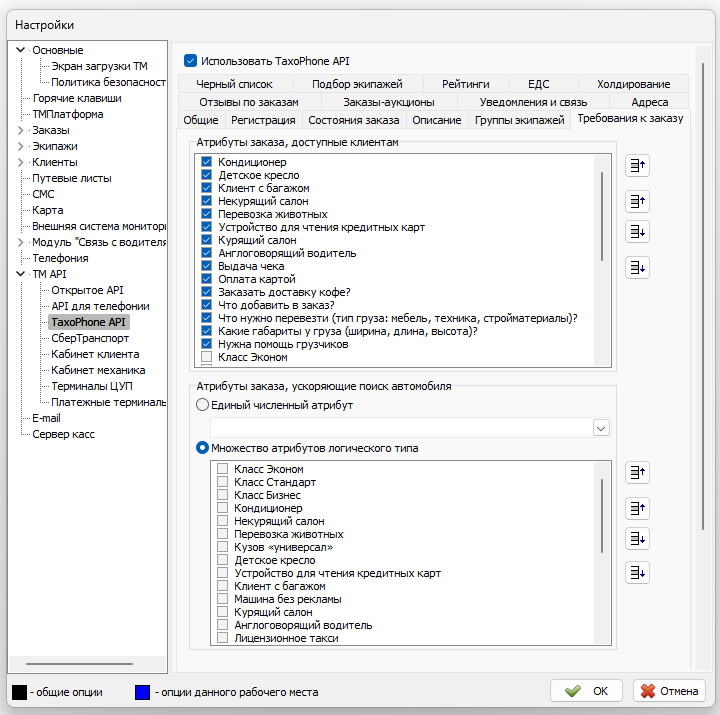This screenshot has height=715, width=720.
Task: Expand the Клиенты tree node
Action: click(20, 162)
